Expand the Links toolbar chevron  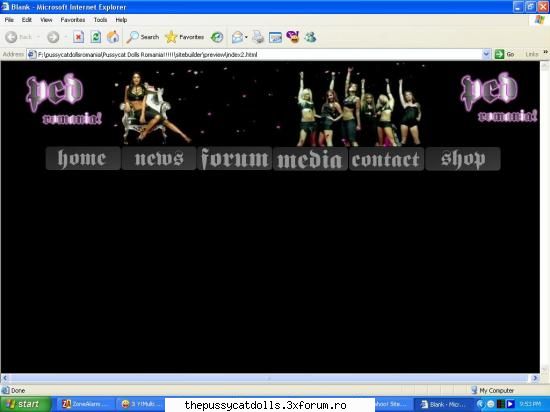click(x=545, y=52)
